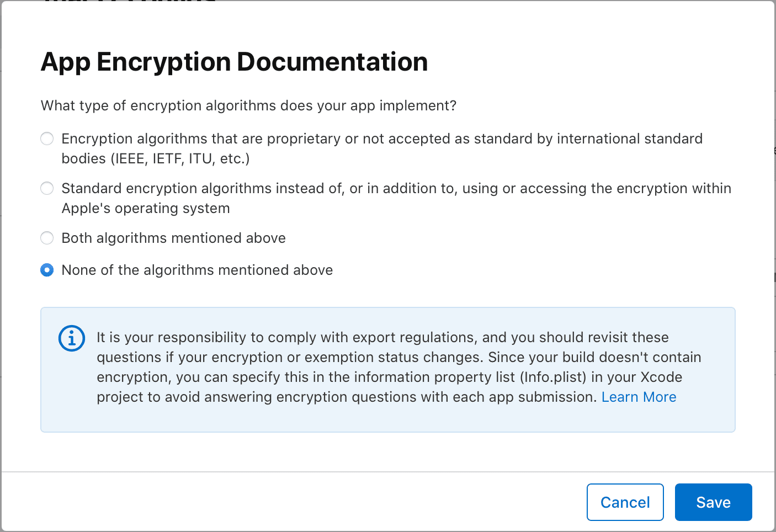Image resolution: width=776 pixels, height=532 pixels.
Task: Save the encryption documentation answers
Action: pos(713,502)
